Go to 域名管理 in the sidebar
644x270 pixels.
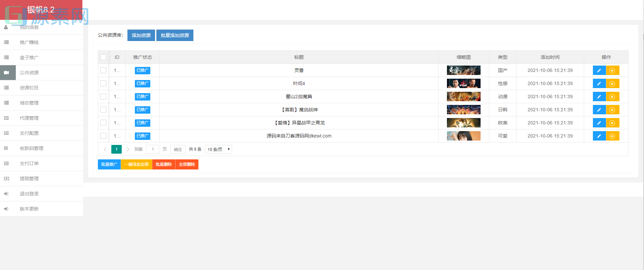29,103
